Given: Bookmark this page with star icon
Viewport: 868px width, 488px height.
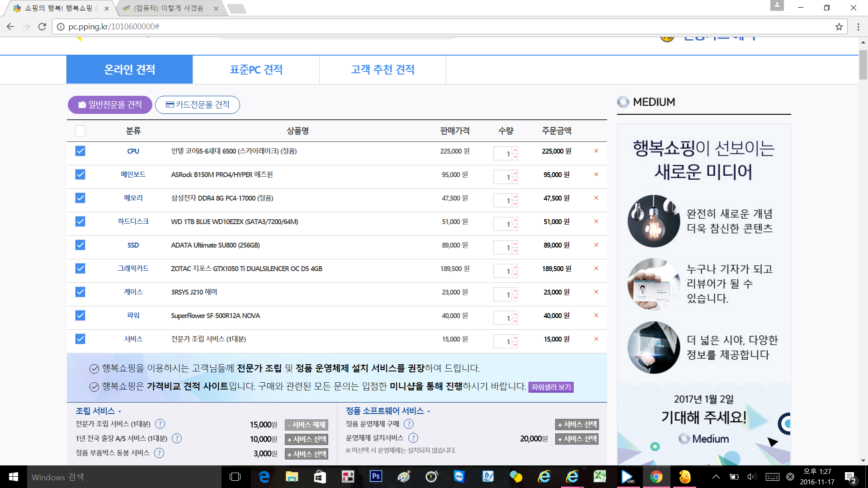Looking at the screenshot, I should pos(839,27).
